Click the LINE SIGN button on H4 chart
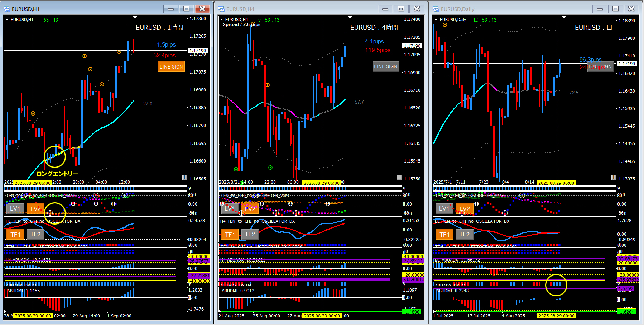 [x=385, y=66]
